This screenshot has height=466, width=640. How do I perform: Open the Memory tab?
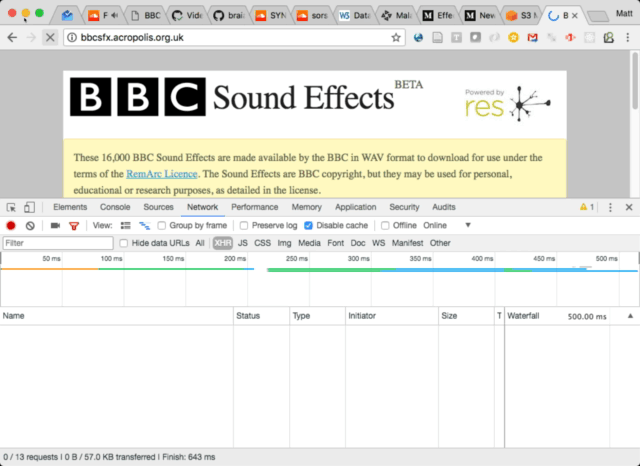coord(307,207)
